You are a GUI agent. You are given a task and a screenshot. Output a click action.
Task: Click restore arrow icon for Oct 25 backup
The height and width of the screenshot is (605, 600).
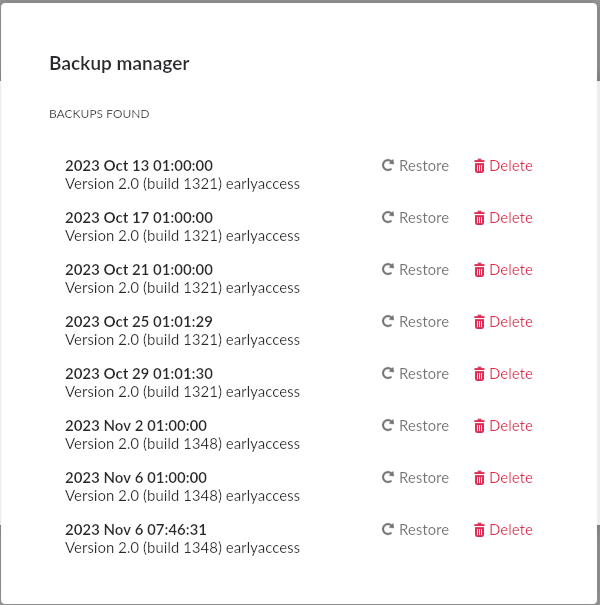click(x=388, y=322)
